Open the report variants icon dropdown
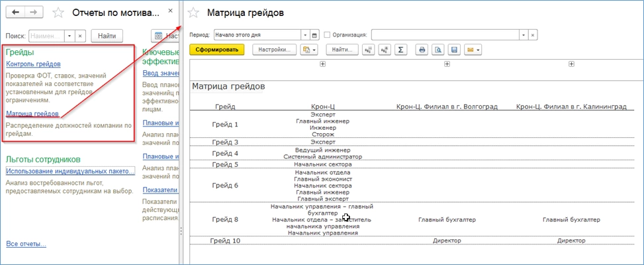The height and width of the screenshot is (265, 644). point(309,50)
